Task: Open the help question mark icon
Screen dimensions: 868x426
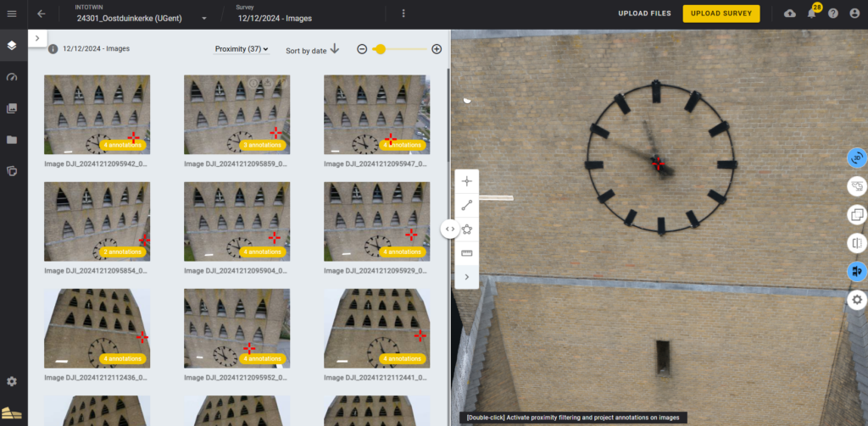Action: coord(833,14)
